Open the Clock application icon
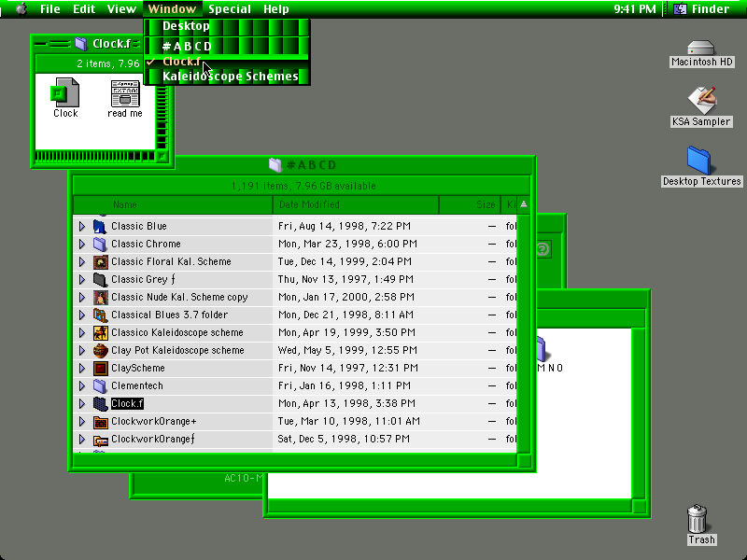The width and height of the screenshot is (747, 560). tap(64, 92)
